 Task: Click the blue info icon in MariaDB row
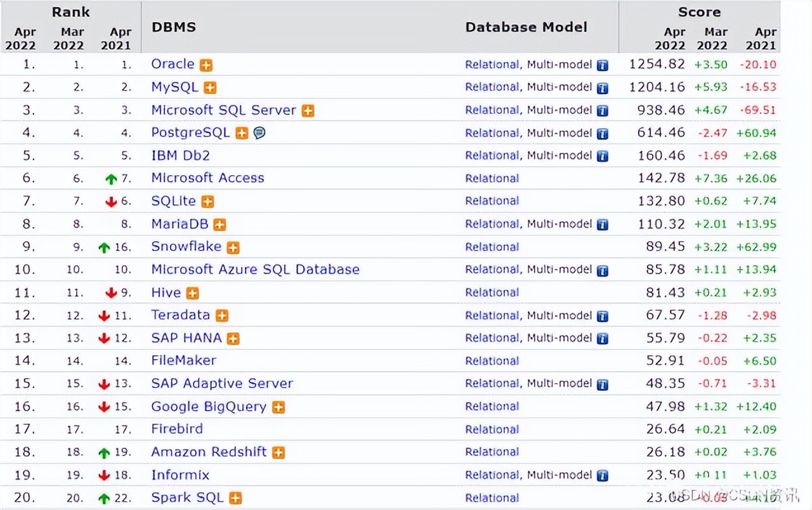(603, 225)
